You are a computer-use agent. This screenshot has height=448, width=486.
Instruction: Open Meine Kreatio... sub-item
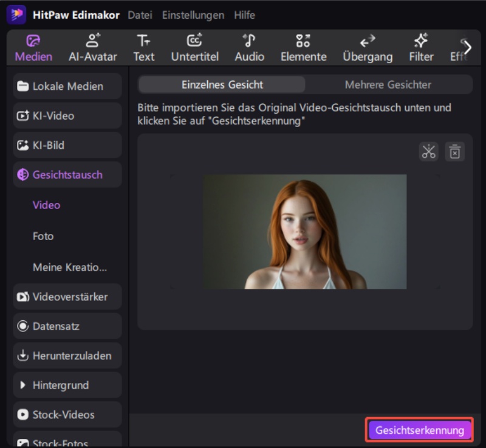tap(70, 267)
